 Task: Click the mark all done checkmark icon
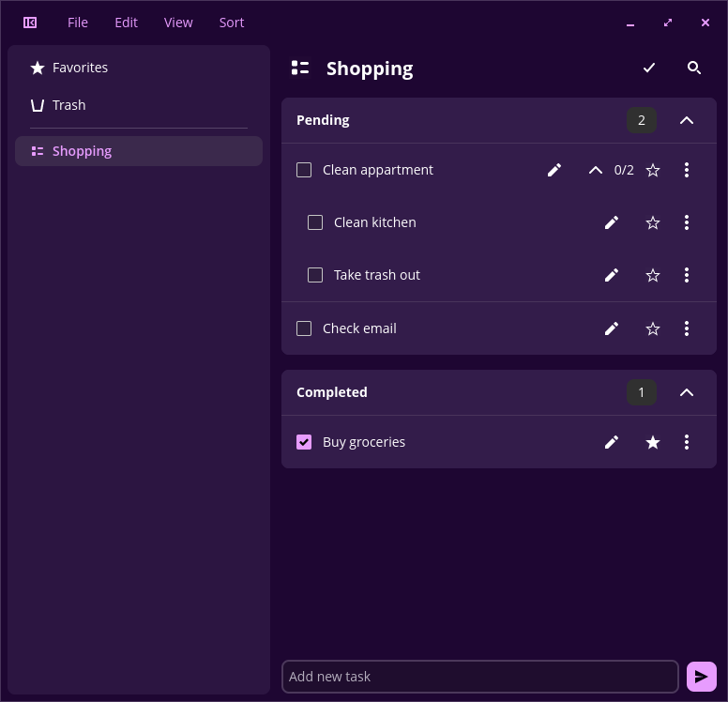pyautogui.click(x=649, y=68)
